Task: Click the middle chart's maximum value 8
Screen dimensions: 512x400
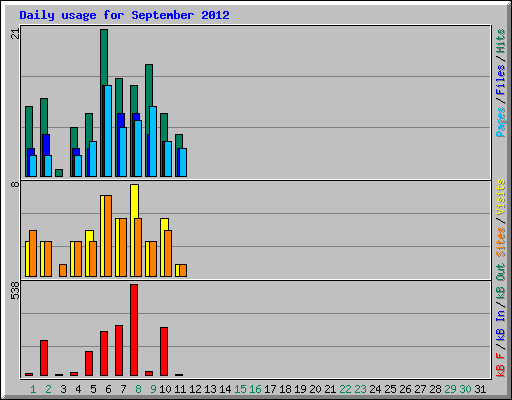Action: (x=15, y=184)
